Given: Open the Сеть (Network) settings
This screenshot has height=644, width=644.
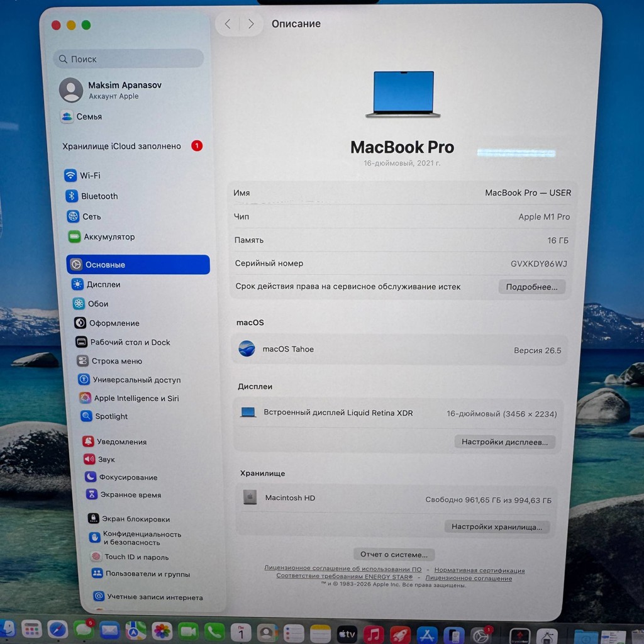Looking at the screenshot, I should pyautogui.click(x=84, y=216).
